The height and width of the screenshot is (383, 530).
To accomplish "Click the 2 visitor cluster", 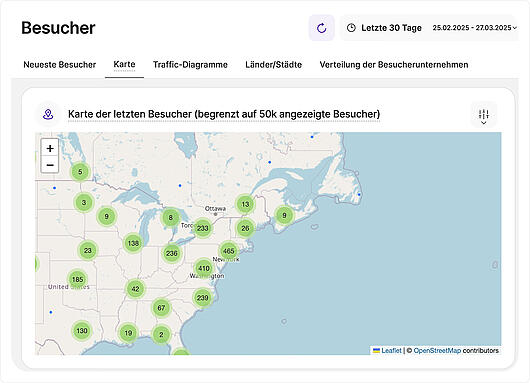I will pyautogui.click(x=161, y=335).
